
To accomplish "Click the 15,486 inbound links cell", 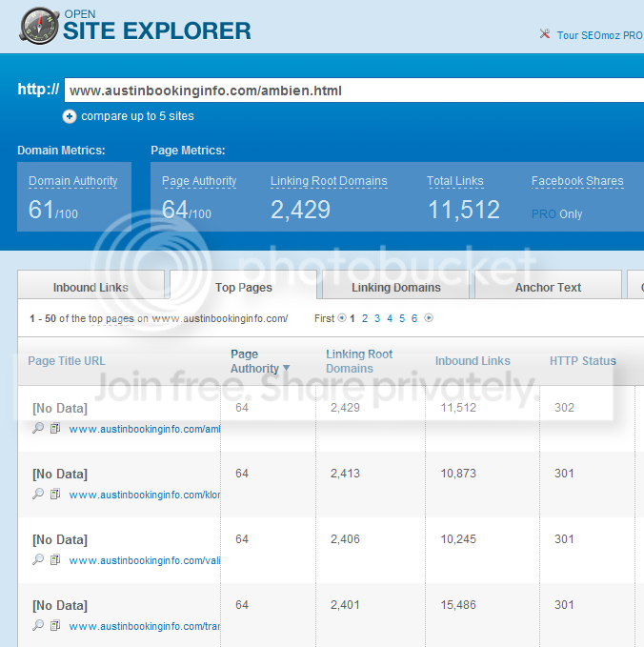I will (458, 605).
